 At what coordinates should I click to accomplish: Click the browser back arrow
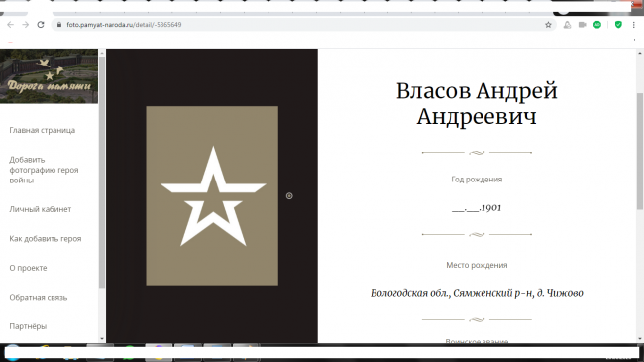(x=10, y=25)
